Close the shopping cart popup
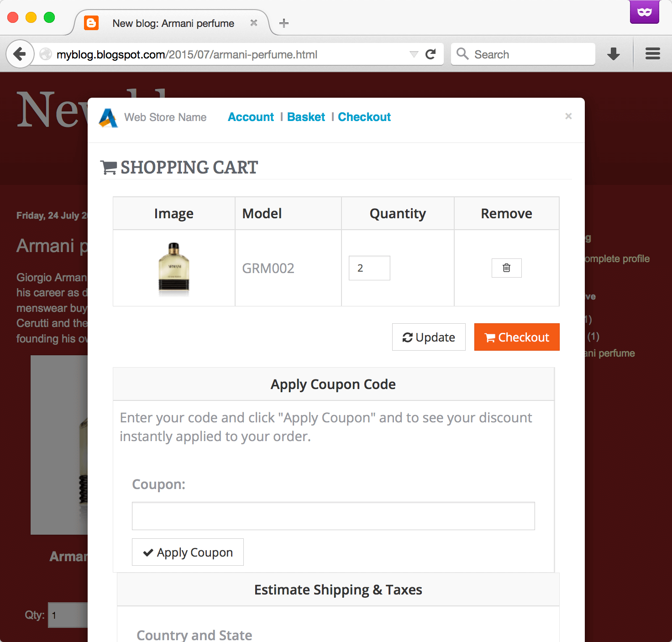Viewport: 672px width, 642px height. 568,116
